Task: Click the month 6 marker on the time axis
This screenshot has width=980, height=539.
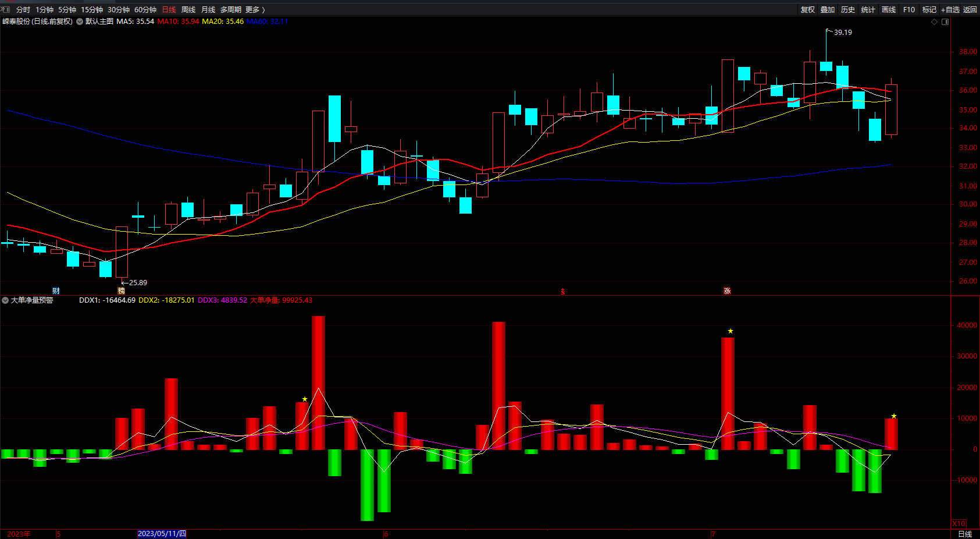Action: pos(386,534)
